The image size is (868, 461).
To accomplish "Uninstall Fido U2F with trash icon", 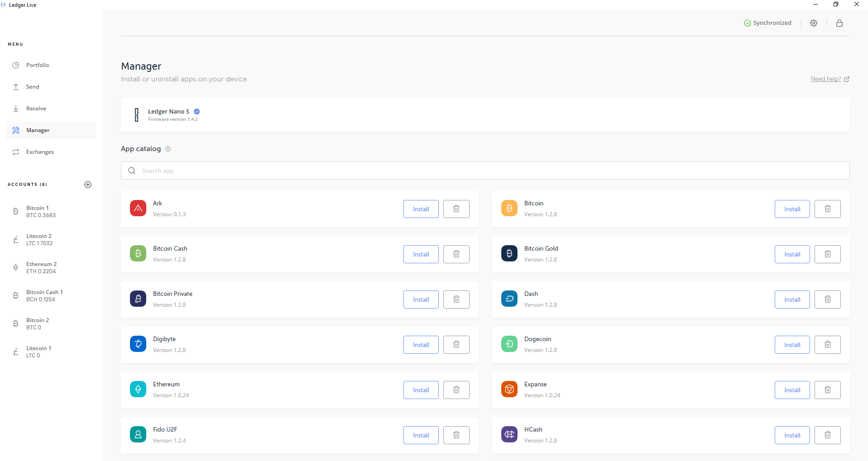I will [x=456, y=435].
